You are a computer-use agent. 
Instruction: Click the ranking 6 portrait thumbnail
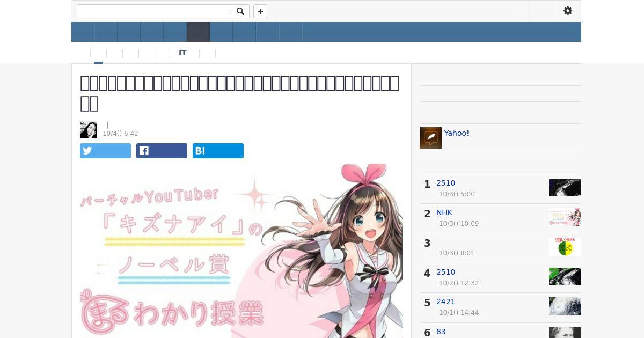565,333
